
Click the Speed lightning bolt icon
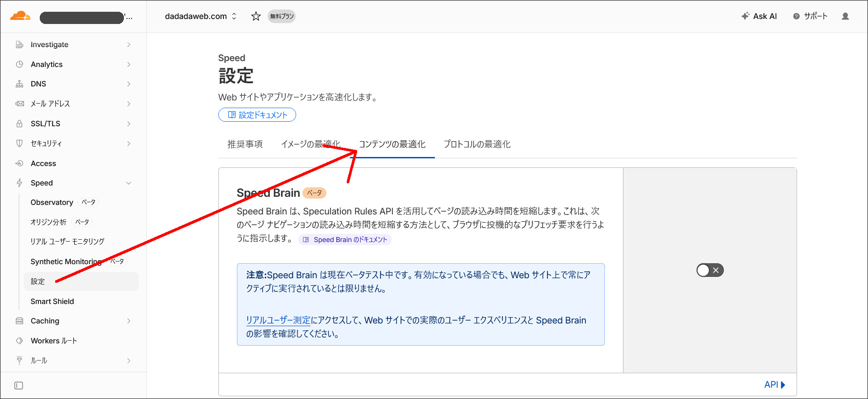(x=19, y=183)
